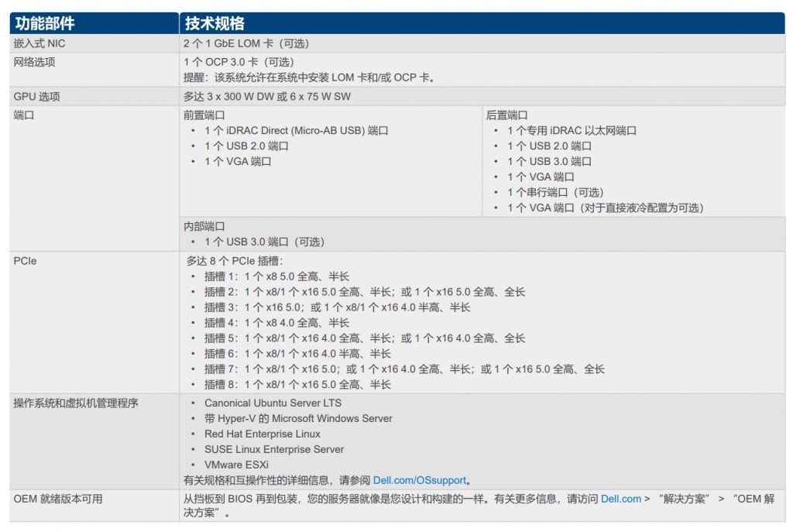
Task: Select the 操作系统和虚拟机管理程序 row label
Action: click(x=76, y=403)
